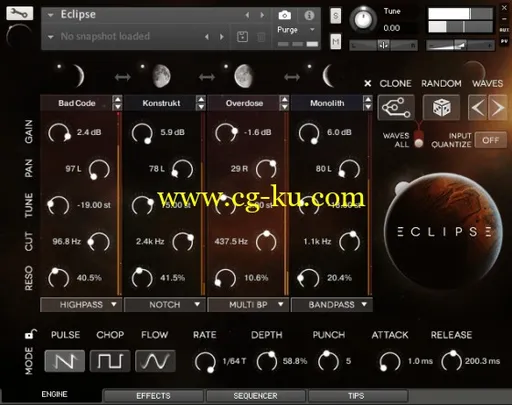This screenshot has width=512, height=405.
Task: Click the Release knob showing 200.3 ms
Action: pyautogui.click(x=451, y=361)
